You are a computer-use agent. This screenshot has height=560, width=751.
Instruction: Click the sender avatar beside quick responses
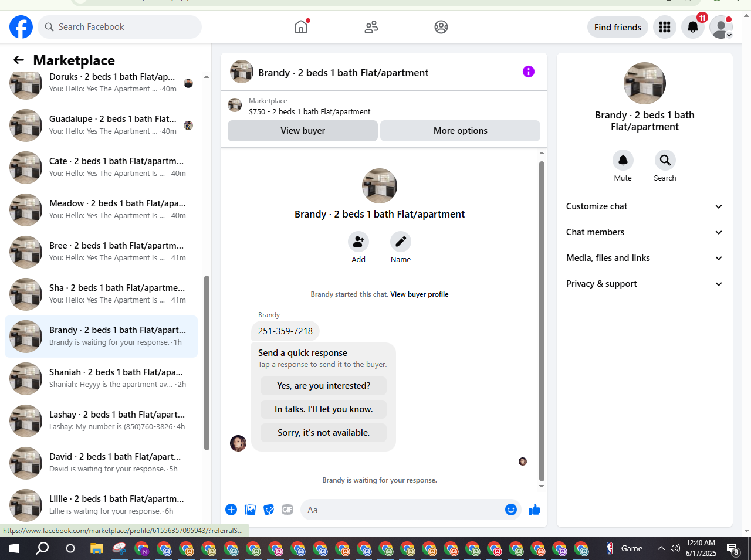[238, 443]
